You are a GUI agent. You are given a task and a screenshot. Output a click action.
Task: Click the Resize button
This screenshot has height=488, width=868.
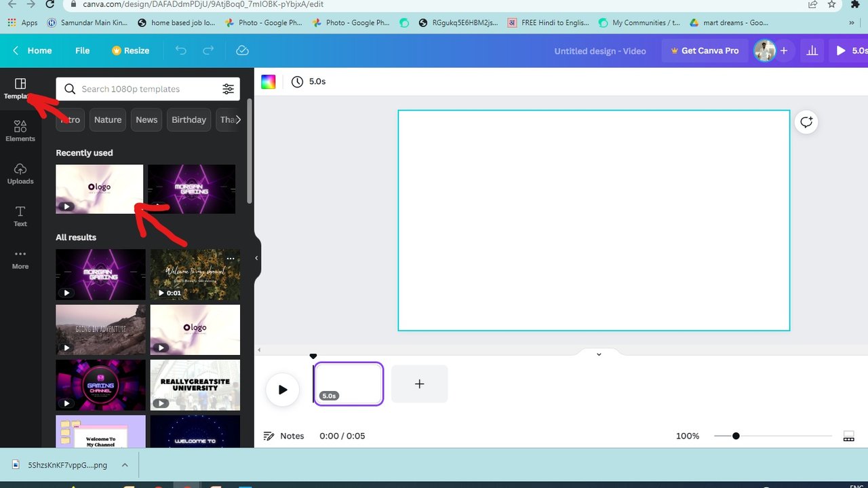pos(130,51)
